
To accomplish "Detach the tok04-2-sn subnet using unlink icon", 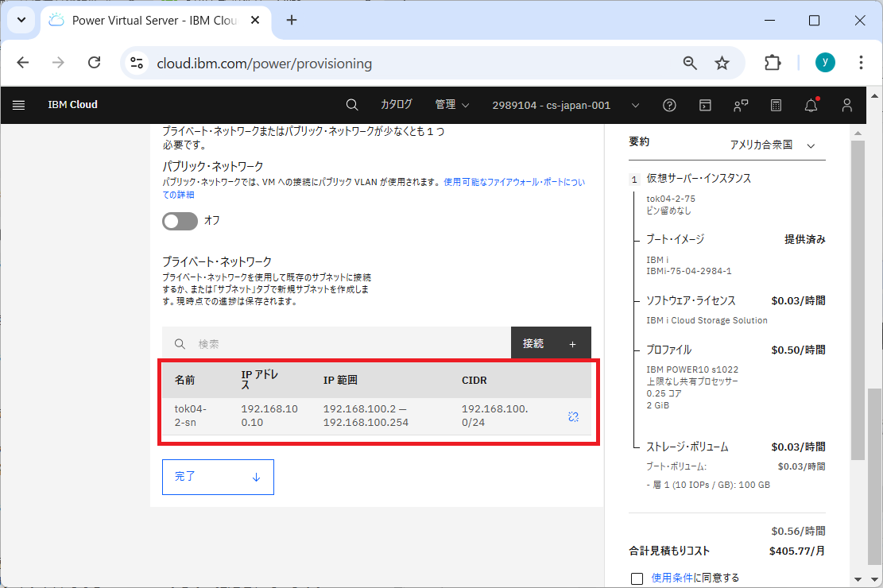I will coord(573,417).
